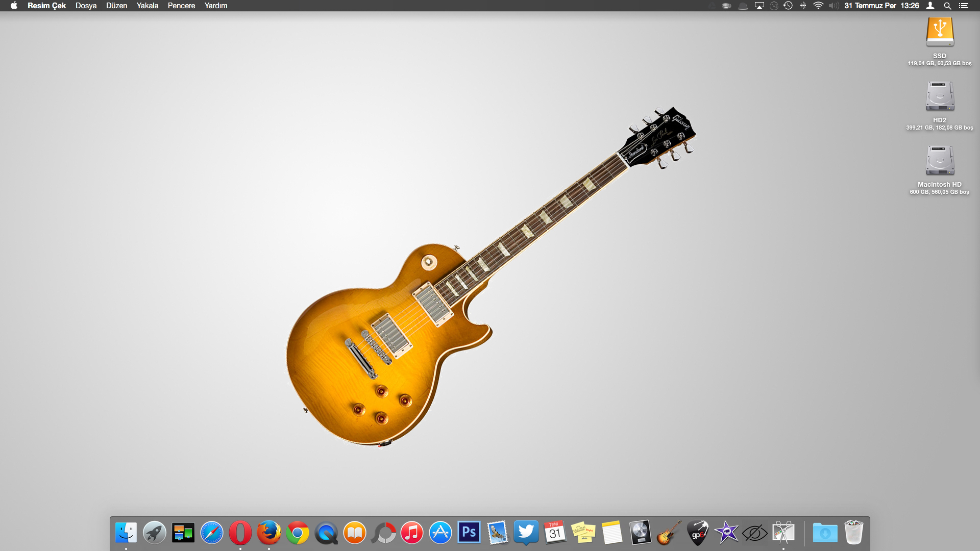Open the Trash in dock
This screenshot has height=551, width=980.
point(853,533)
